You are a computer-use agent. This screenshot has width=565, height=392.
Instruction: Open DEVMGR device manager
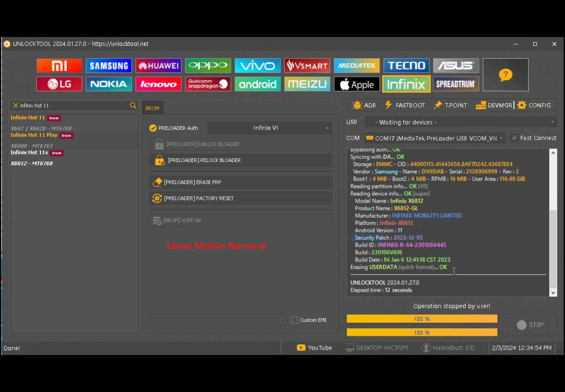click(493, 105)
